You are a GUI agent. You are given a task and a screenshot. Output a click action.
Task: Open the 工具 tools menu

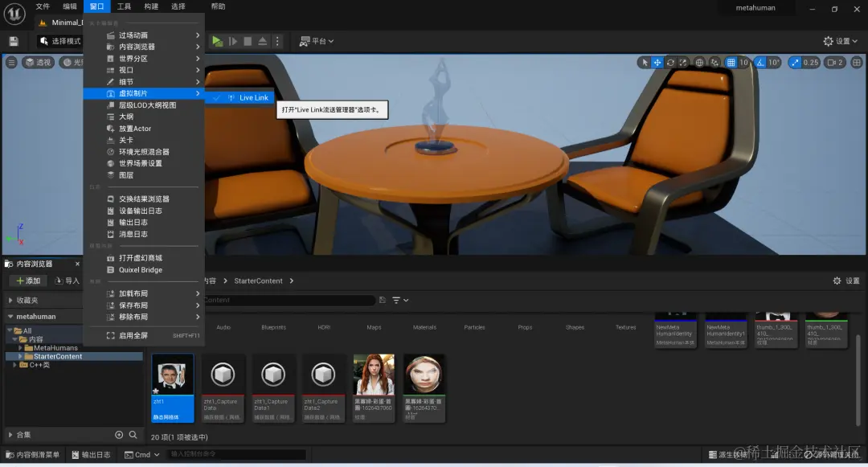pos(124,6)
